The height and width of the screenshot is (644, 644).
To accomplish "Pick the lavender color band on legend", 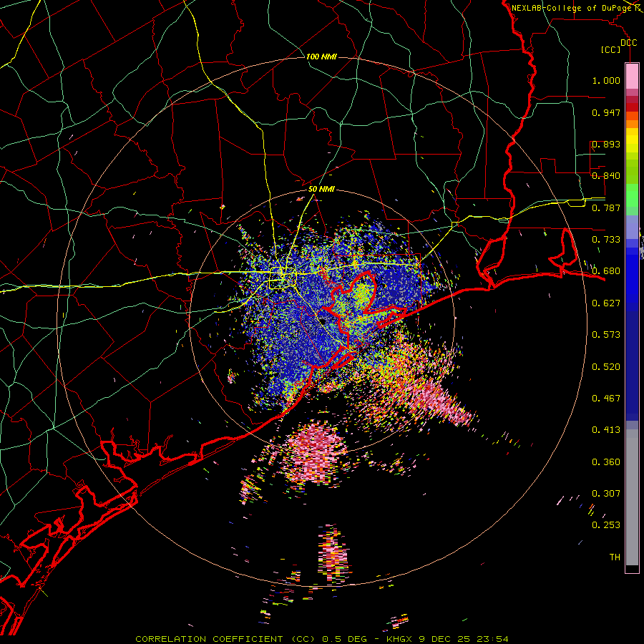I will [x=632, y=227].
